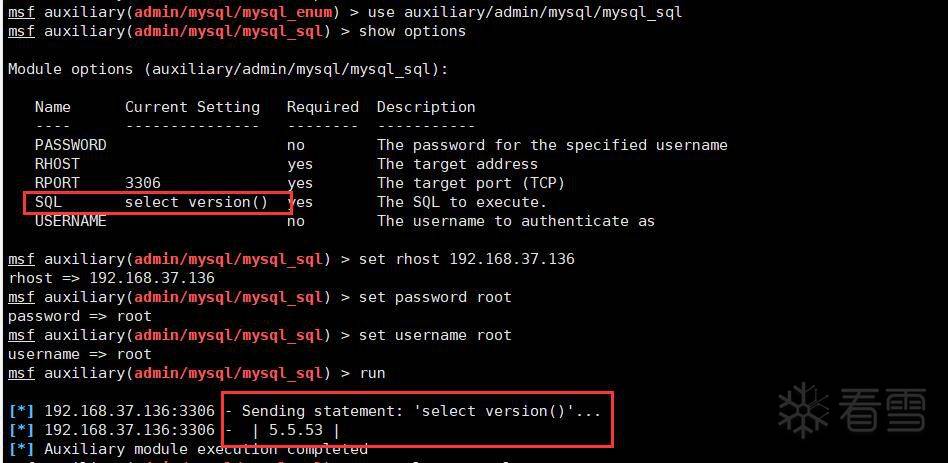Screen dimensions: 948x463
Task: Click the Current Setting column header
Action: [192, 107]
